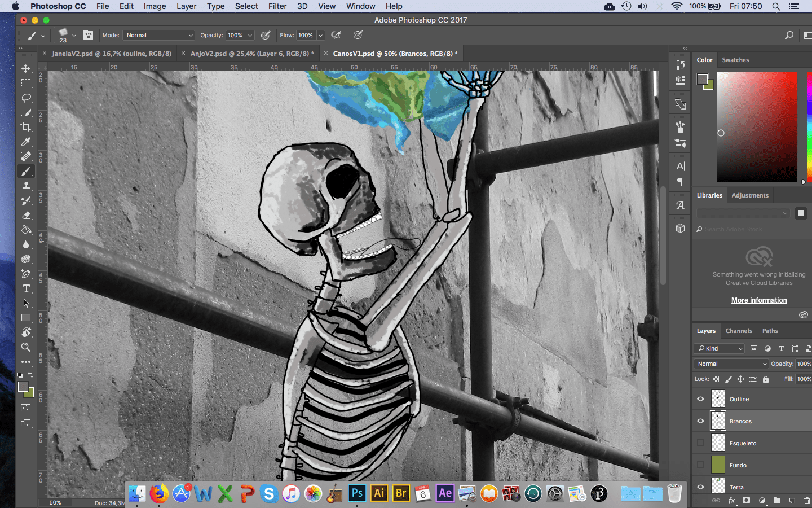Expand the Opacity dropdown in options bar
This screenshot has height=508, width=812.
(x=250, y=35)
